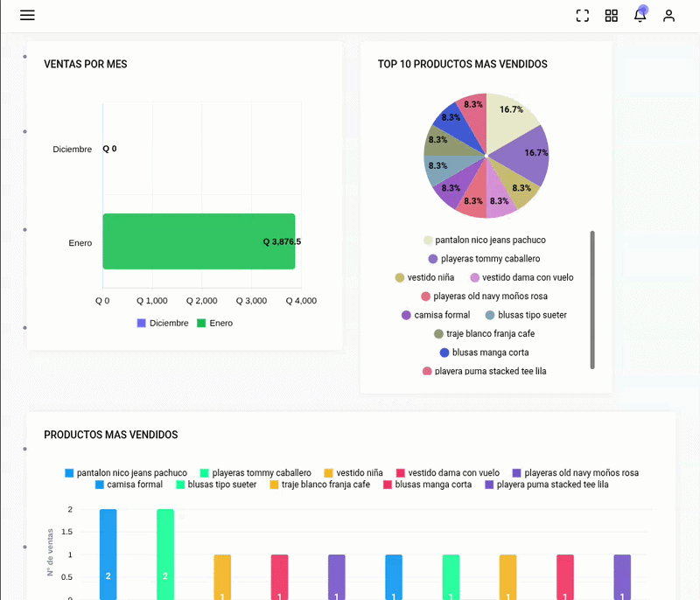The image size is (700, 600).
Task: Open the hamburger navigation menu
Action: point(27,15)
